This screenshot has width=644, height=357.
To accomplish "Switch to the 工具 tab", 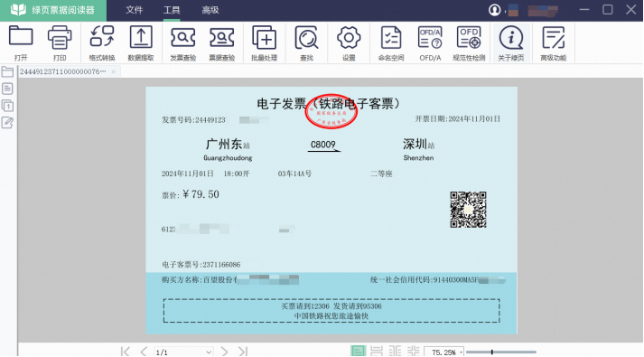I will tap(172, 10).
